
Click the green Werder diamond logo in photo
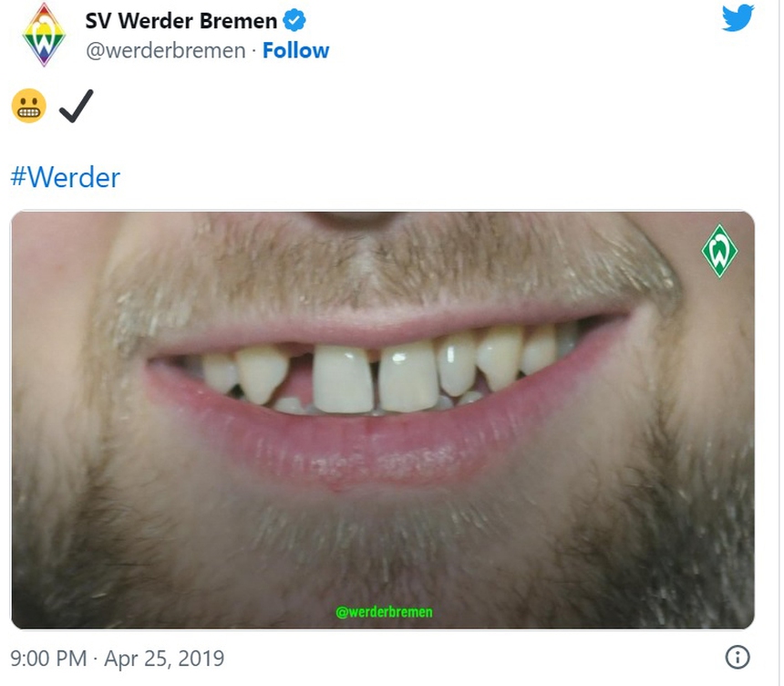[x=719, y=250]
